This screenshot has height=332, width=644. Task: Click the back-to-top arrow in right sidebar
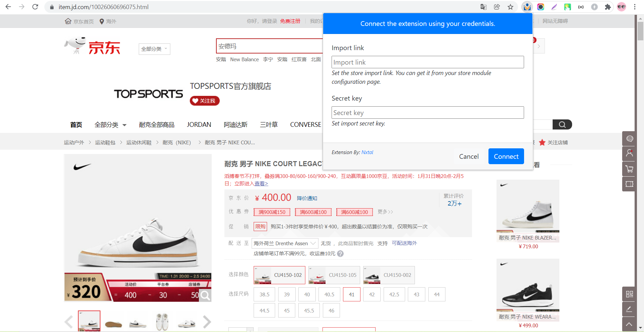(x=629, y=324)
